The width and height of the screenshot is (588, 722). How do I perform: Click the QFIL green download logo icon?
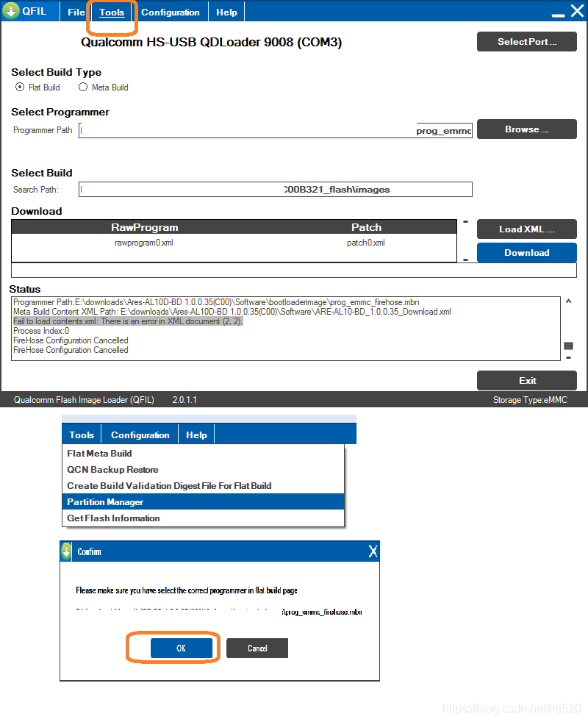click(10, 10)
